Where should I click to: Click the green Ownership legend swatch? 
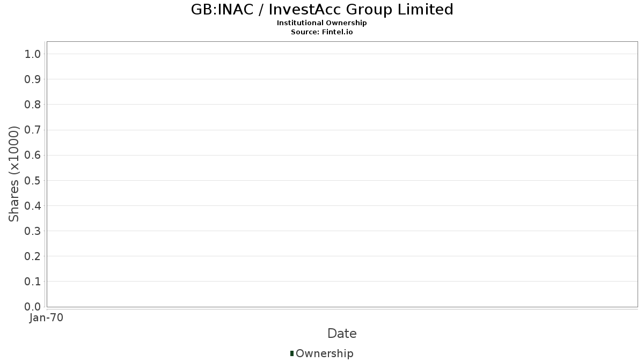(292, 353)
